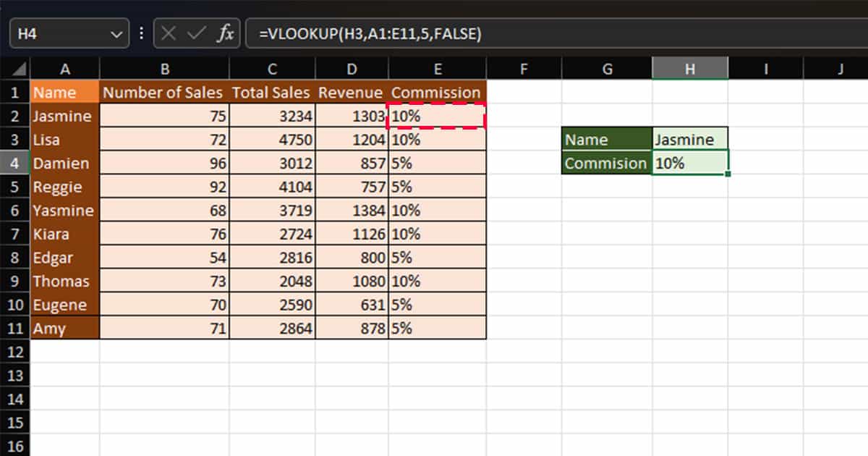
Task: Select row header 2 containing Jasmine
Action: 14,116
